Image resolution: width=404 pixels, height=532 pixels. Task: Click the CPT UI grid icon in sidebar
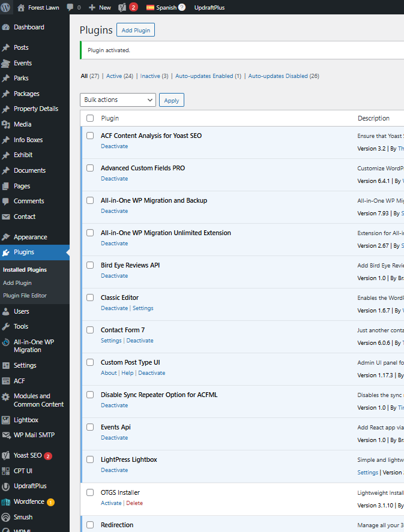6,471
